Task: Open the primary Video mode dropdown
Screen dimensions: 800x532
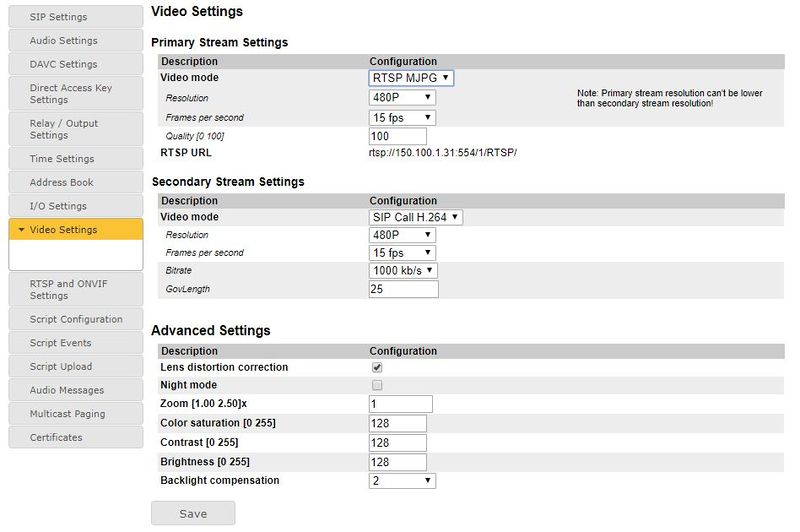Action: tap(411, 77)
